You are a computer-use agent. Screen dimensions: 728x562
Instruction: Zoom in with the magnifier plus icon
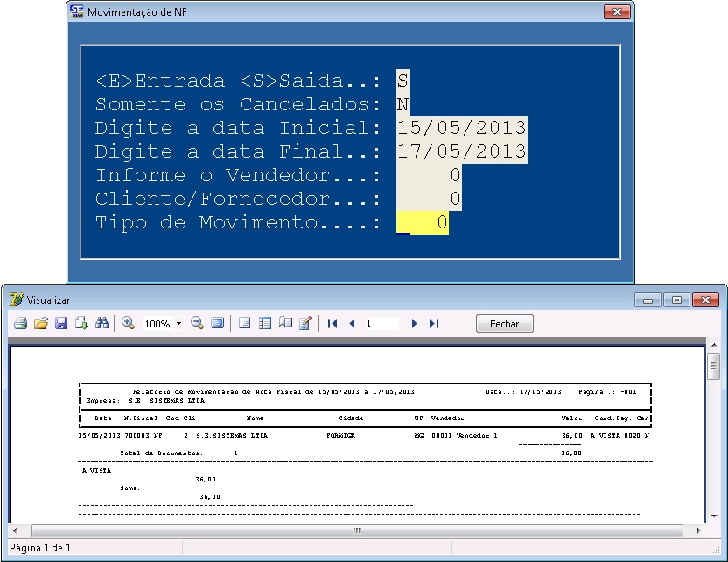[128, 324]
